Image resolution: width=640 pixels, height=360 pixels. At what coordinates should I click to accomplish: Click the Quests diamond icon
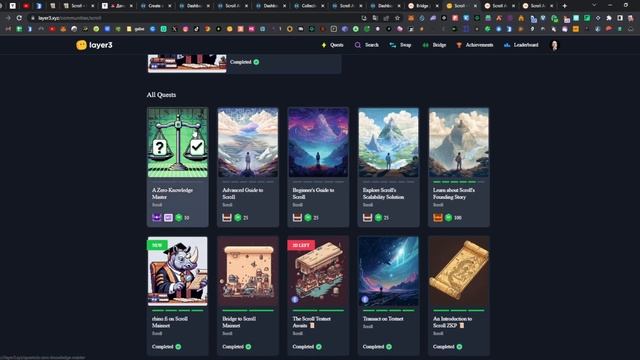tap(324, 45)
